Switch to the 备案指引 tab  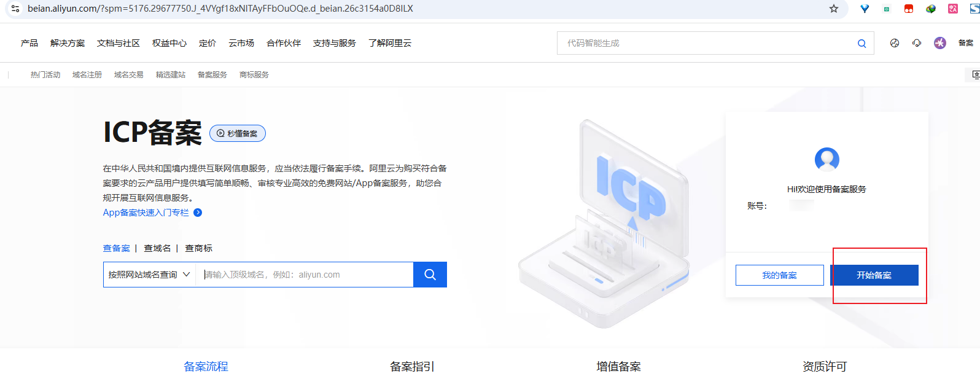413,367
